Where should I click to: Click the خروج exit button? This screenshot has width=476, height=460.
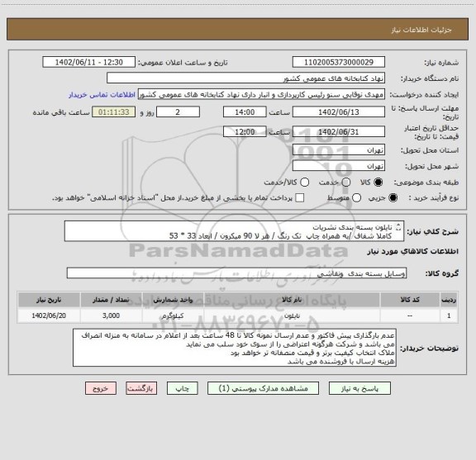[x=101, y=388]
